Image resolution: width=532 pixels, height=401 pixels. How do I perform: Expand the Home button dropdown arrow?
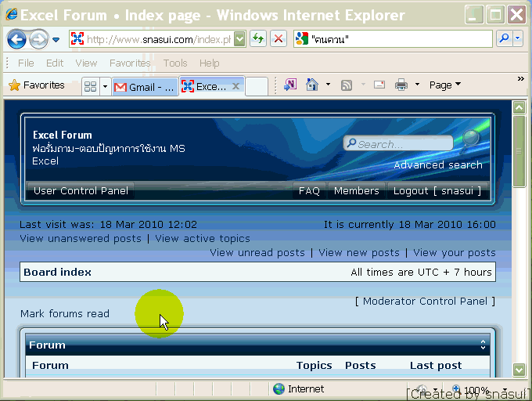pos(328,85)
